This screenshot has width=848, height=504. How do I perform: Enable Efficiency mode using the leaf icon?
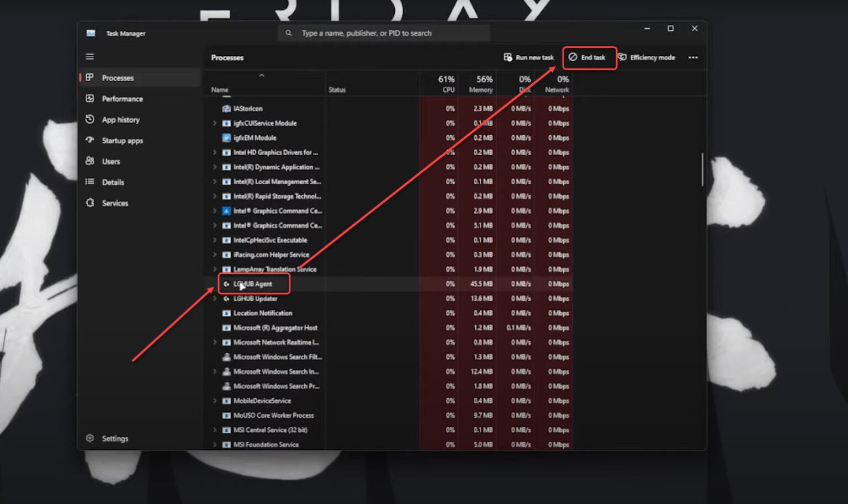click(647, 57)
